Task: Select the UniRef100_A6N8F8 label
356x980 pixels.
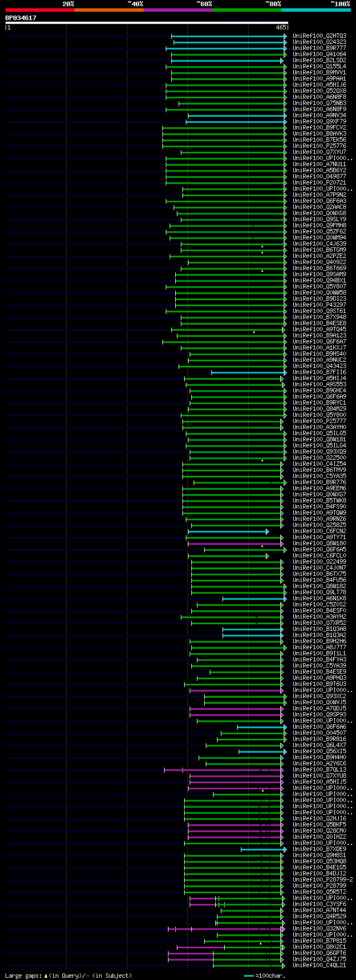Action: click(x=319, y=97)
